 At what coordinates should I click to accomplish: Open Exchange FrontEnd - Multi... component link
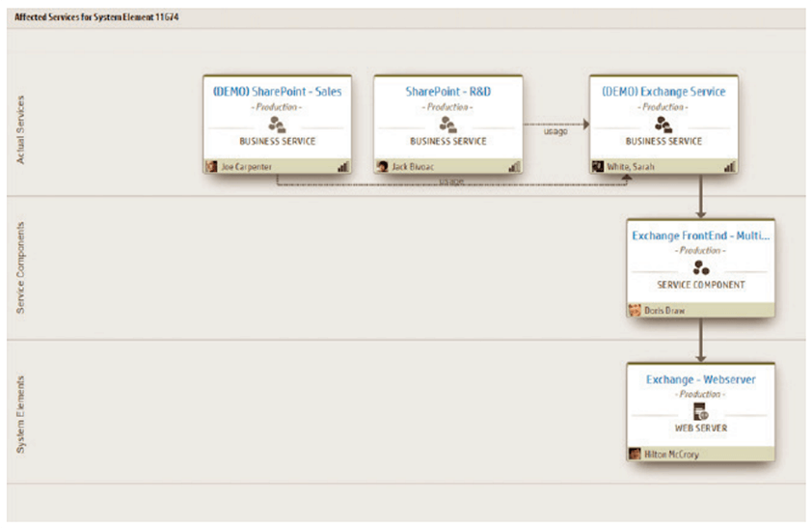pos(701,236)
